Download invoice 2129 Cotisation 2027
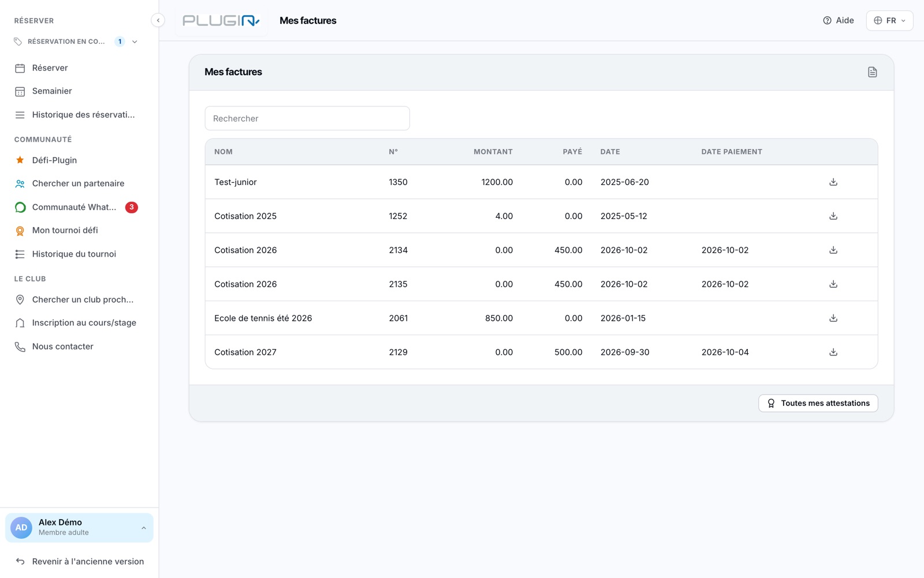 click(x=833, y=352)
